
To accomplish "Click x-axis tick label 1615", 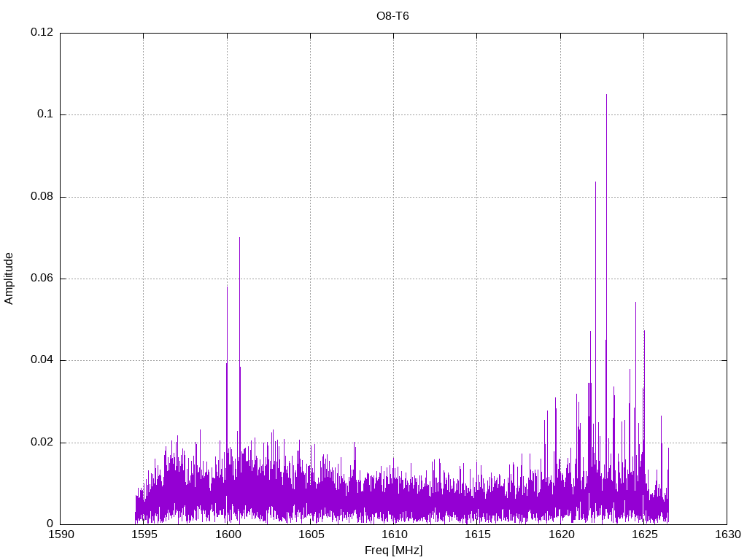I will tap(478, 534).
